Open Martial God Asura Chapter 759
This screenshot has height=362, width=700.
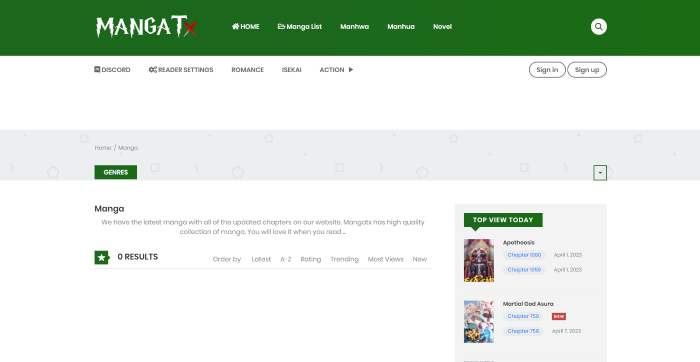point(523,316)
